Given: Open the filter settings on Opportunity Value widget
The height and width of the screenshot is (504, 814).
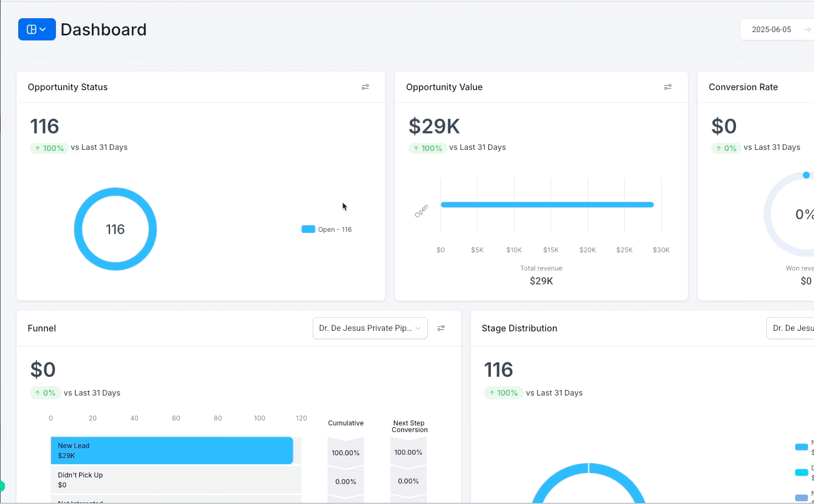Looking at the screenshot, I should (668, 87).
